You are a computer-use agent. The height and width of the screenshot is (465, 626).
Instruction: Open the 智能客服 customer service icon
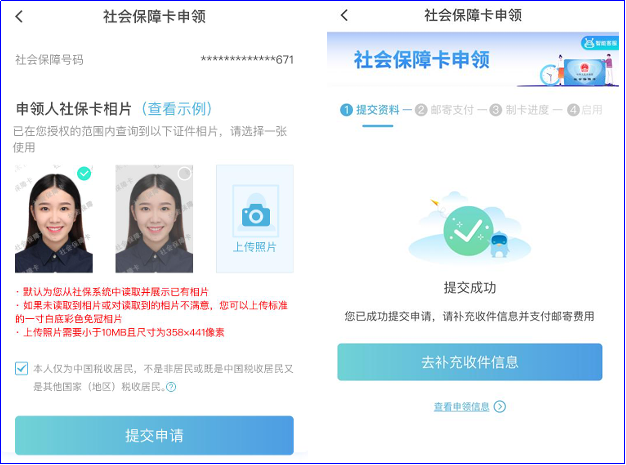(600, 43)
